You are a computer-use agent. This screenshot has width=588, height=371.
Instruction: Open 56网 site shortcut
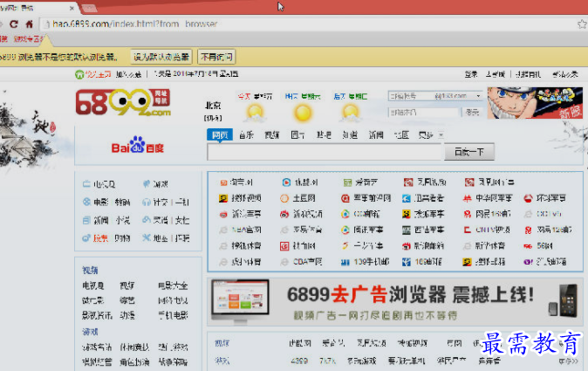538,246
